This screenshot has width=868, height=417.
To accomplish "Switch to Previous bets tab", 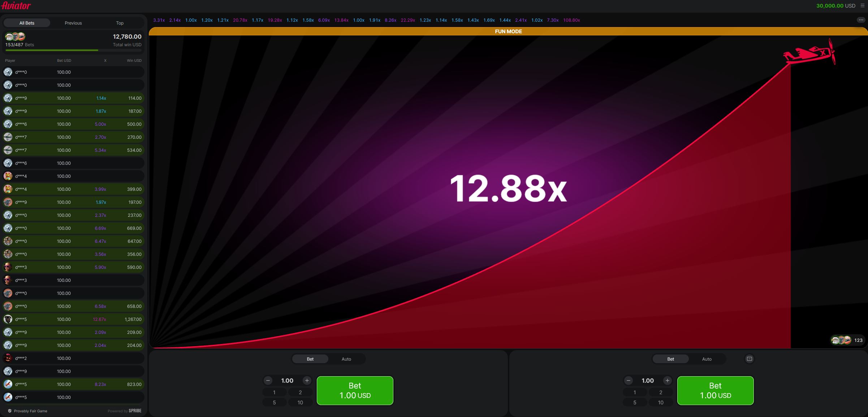I will click(x=73, y=23).
